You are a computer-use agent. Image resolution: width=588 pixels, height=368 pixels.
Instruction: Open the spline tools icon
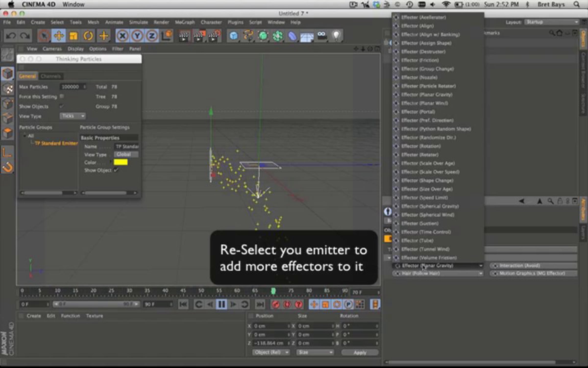point(248,36)
